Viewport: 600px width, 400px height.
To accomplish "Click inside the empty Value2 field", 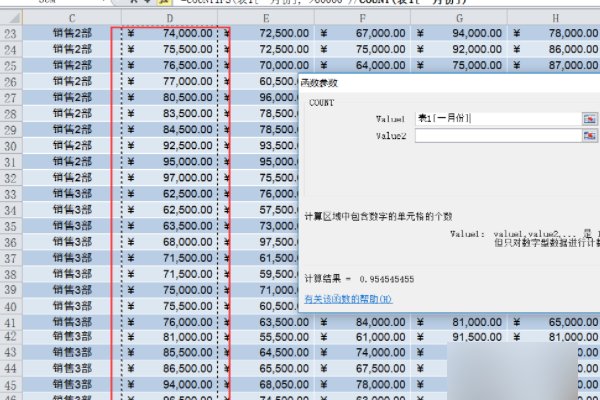I will [498, 136].
